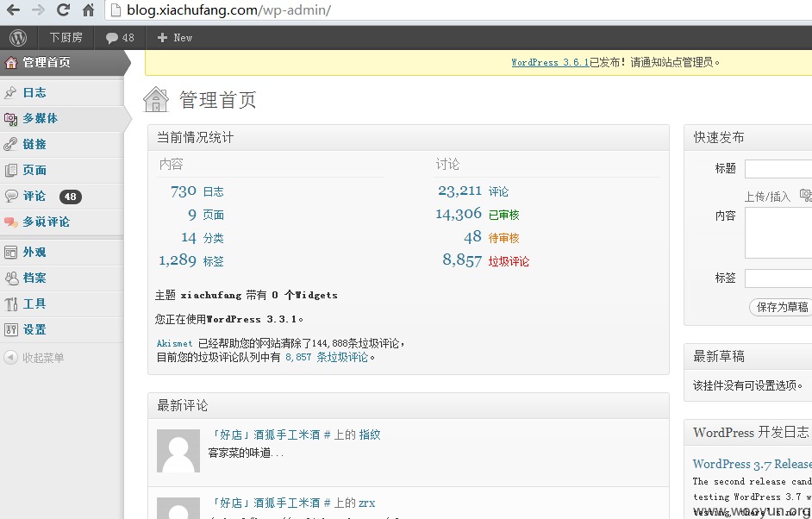The width and height of the screenshot is (812, 519).
Task: Click the chain icon for 链接
Action: (x=10, y=144)
